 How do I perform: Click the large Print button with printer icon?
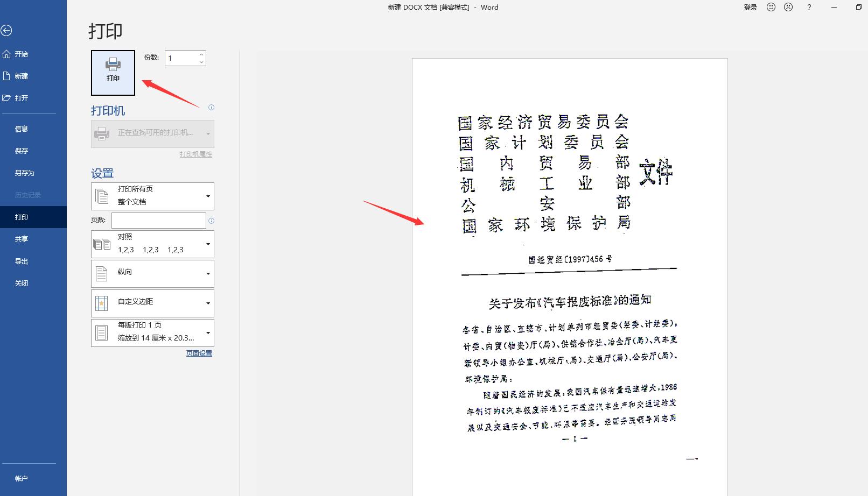(x=113, y=73)
